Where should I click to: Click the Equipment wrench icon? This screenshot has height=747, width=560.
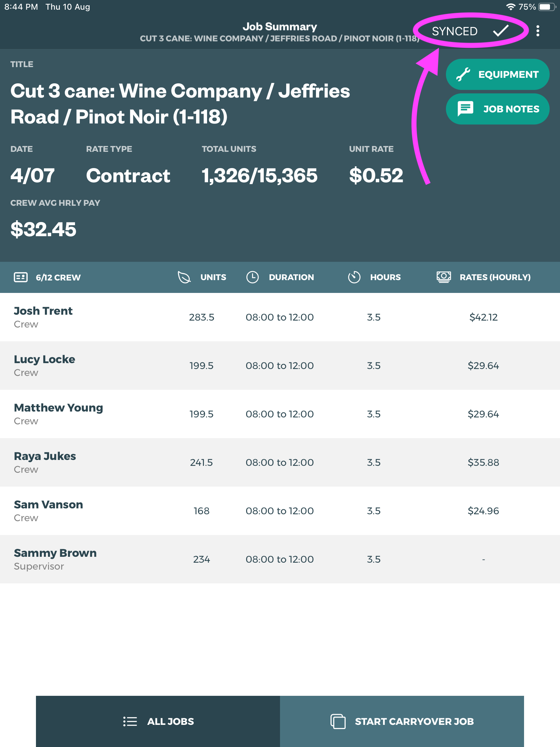[463, 74]
